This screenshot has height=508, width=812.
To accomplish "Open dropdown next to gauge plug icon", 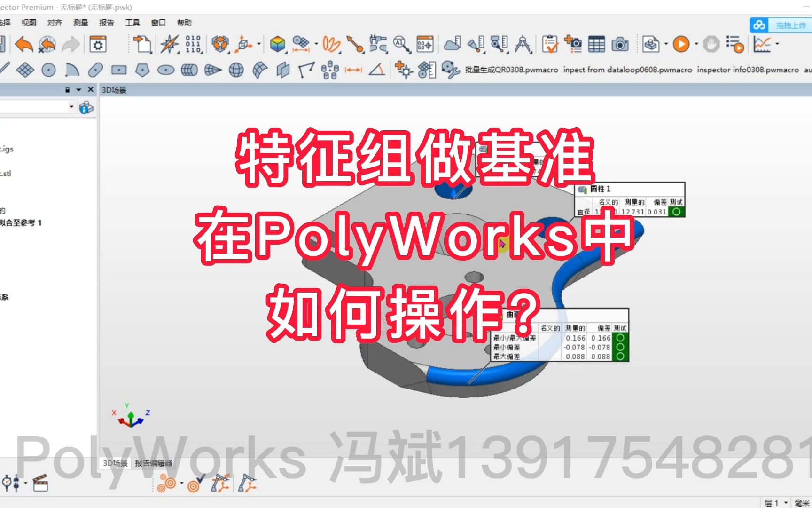I will (x=25, y=483).
